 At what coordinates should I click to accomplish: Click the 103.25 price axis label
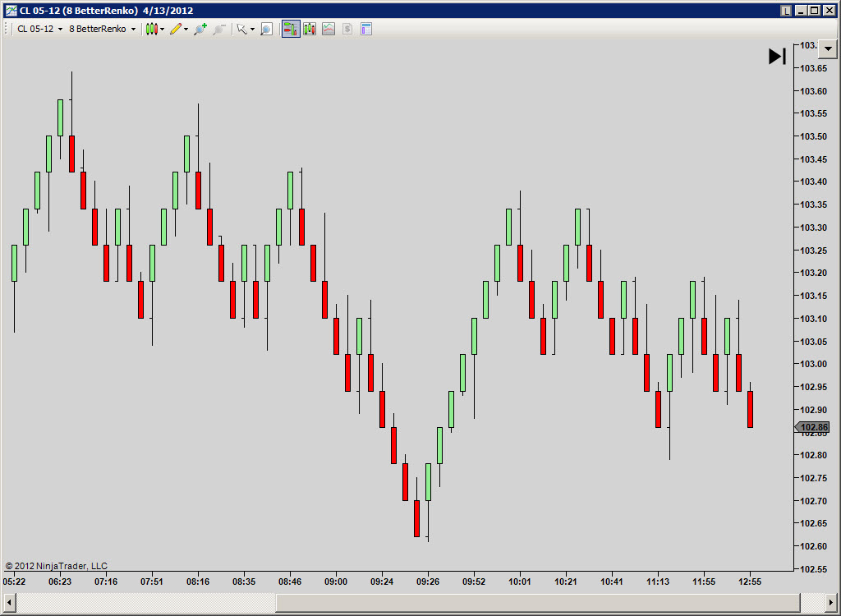(813, 250)
